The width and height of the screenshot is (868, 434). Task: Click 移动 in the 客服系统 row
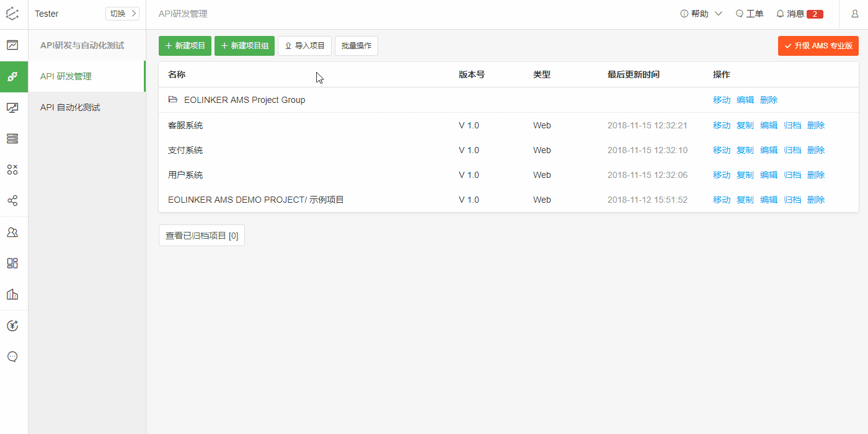coord(722,125)
